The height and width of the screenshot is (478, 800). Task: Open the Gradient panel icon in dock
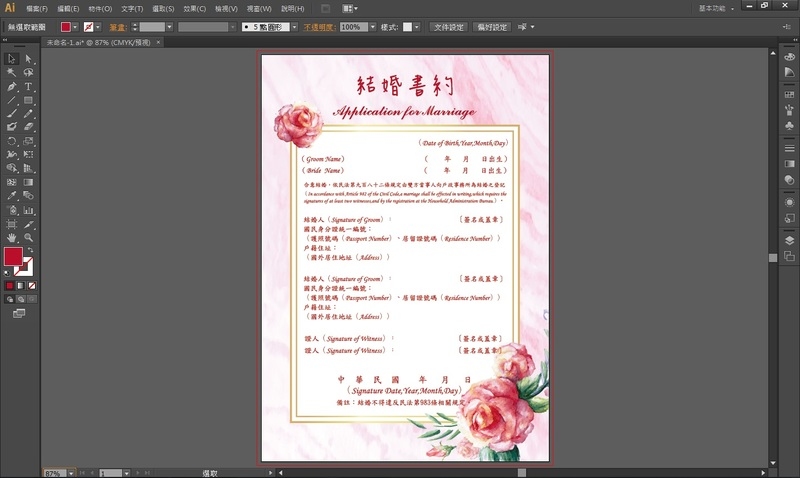789,164
